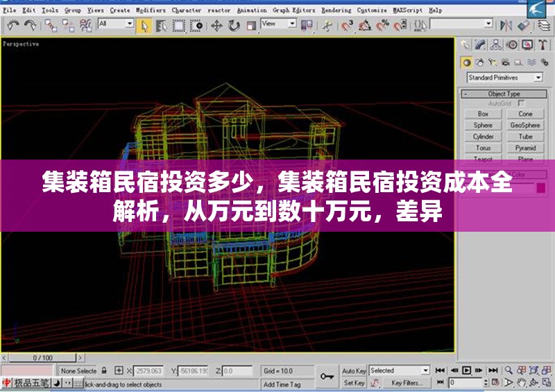The image size is (555, 392).
Task: Open the Graph Editors menu
Action: [x=293, y=10]
